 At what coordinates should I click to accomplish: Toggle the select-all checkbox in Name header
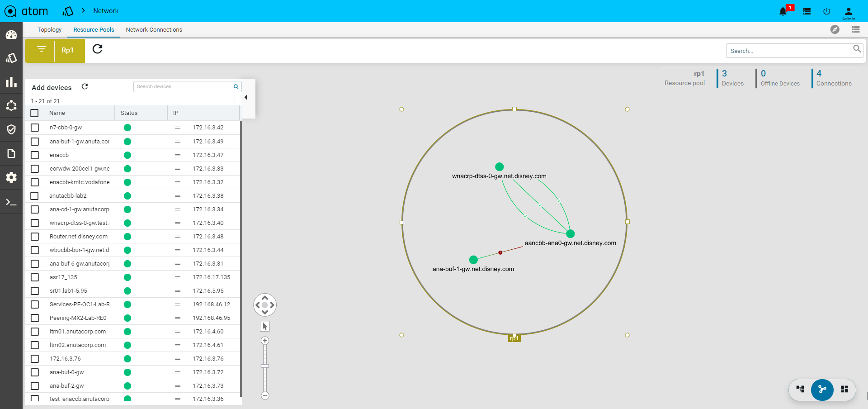pyautogui.click(x=34, y=113)
